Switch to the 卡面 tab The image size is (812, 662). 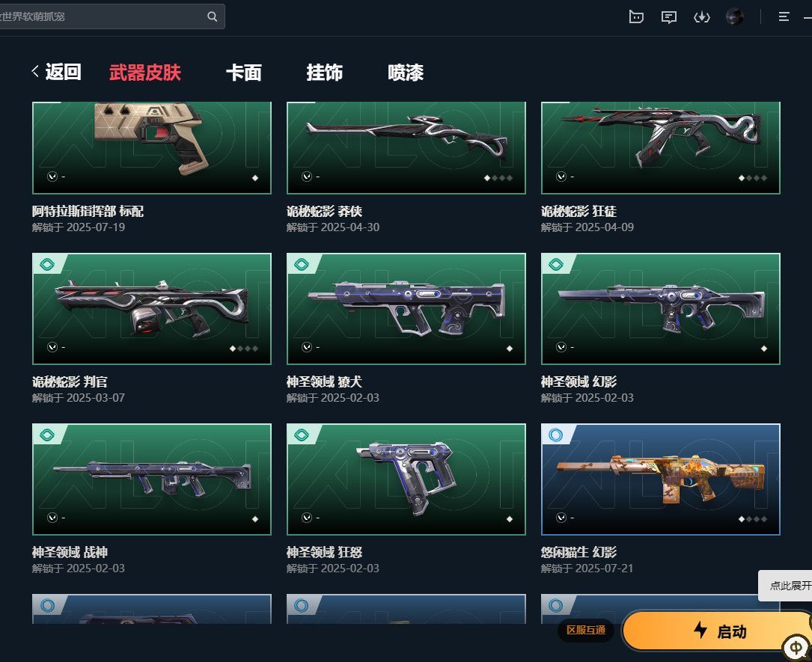(244, 73)
